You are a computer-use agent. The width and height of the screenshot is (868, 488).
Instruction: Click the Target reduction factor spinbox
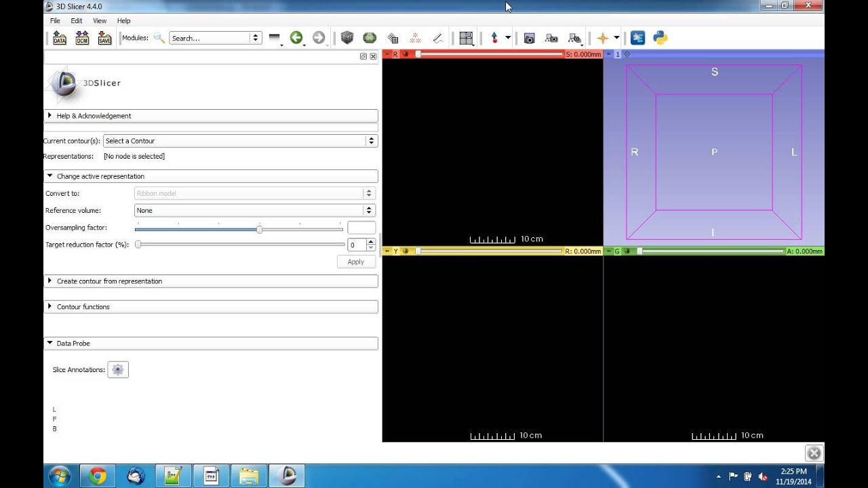361,245
